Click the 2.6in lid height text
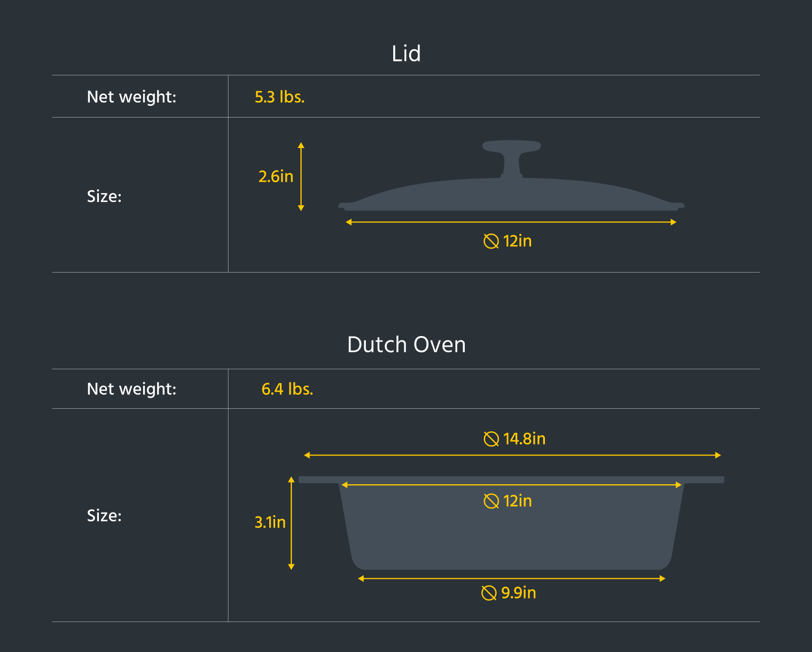The height and width of the screenshot is (652, 812). coord(276,176)
